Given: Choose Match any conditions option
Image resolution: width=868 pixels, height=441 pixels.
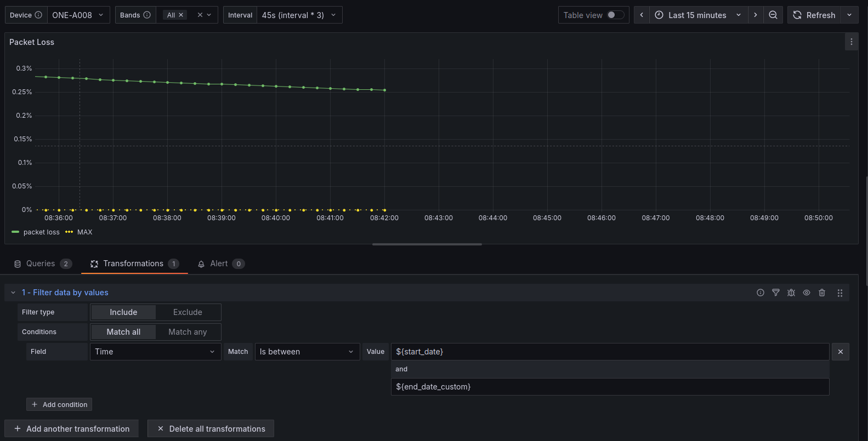Looking at the screenshot, I should click(x=188, y=332).
